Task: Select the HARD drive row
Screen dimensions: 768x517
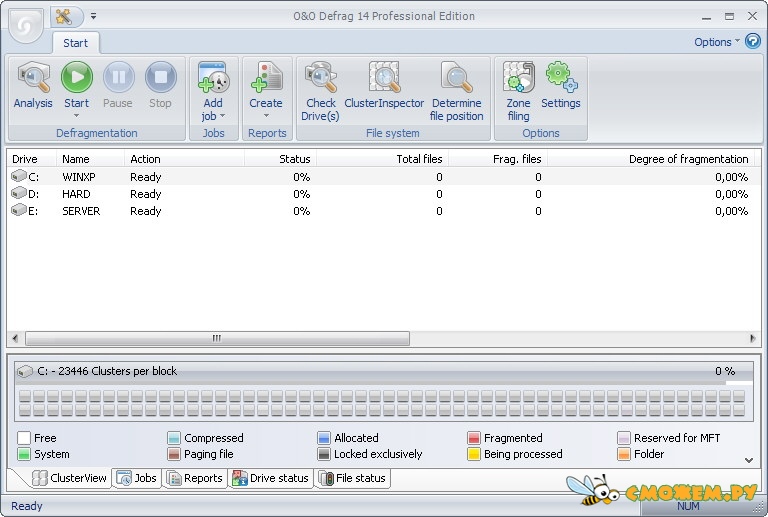Action: pyautogui.click(x=384, y=194)
